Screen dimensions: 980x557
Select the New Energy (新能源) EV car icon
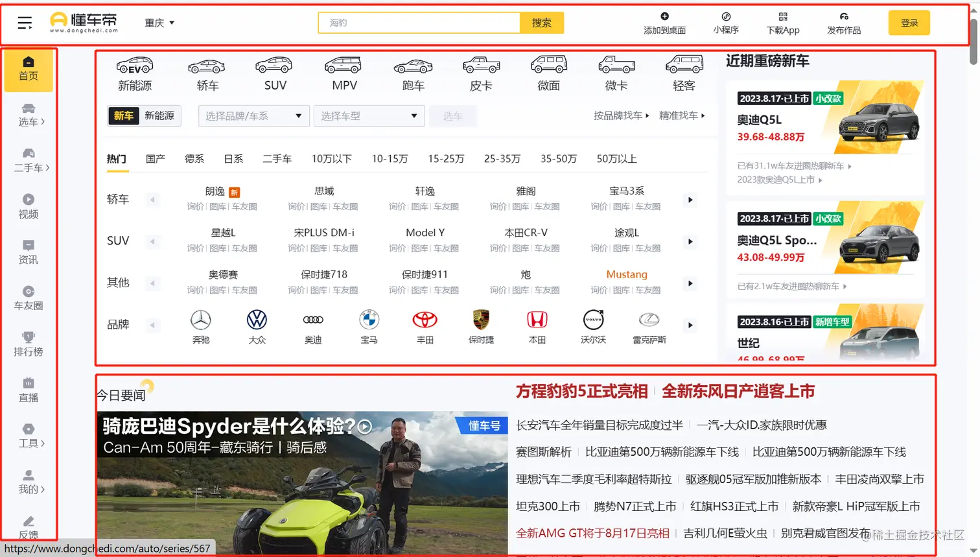point(135,65)
